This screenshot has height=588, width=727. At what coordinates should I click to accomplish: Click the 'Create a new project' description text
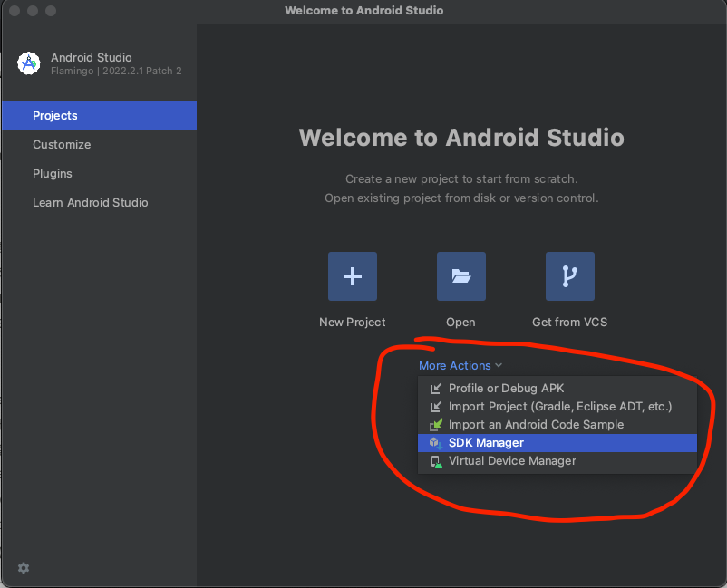pos(461,178)
